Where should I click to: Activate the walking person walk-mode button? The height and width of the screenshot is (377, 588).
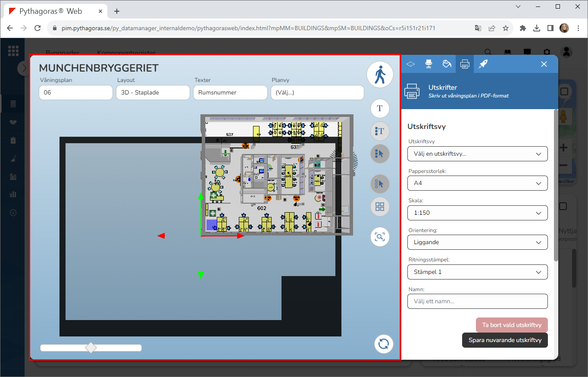click(x=380, y=75)
